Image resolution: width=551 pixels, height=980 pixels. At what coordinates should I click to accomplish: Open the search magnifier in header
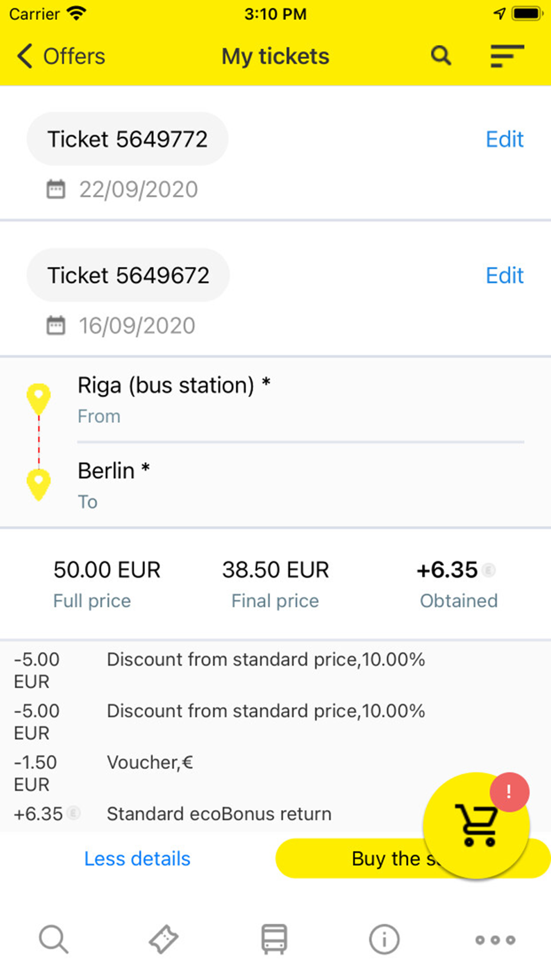[x=441, y=56]
